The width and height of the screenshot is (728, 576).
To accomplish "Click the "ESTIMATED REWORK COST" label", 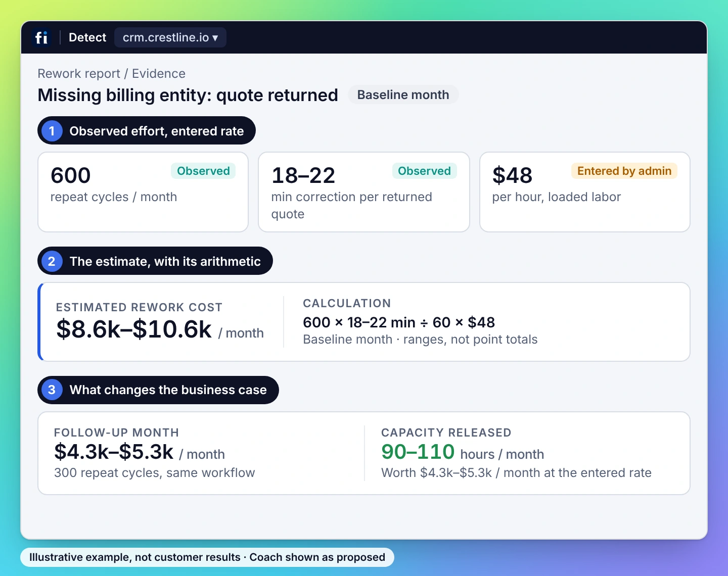I will click(139, 307).
